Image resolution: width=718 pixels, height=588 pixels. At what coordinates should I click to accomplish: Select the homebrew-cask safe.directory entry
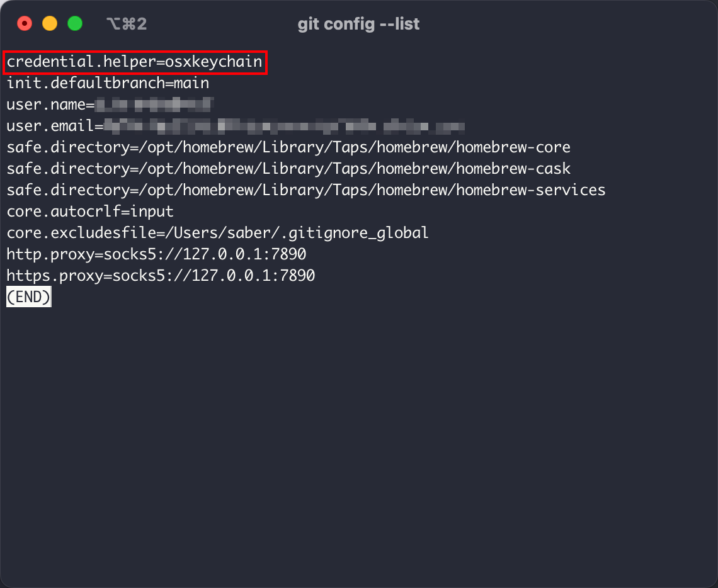tap(288, 168)
